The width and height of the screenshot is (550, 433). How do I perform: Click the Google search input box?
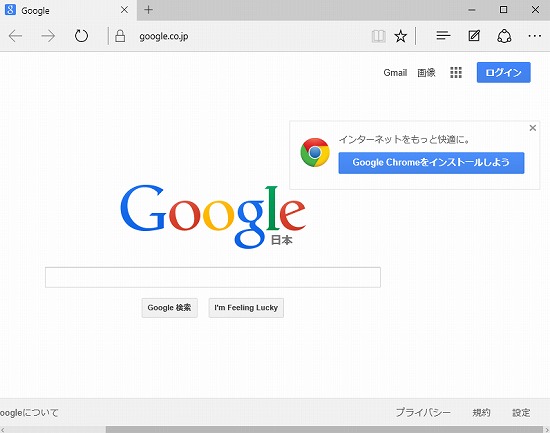pos(213,277)
